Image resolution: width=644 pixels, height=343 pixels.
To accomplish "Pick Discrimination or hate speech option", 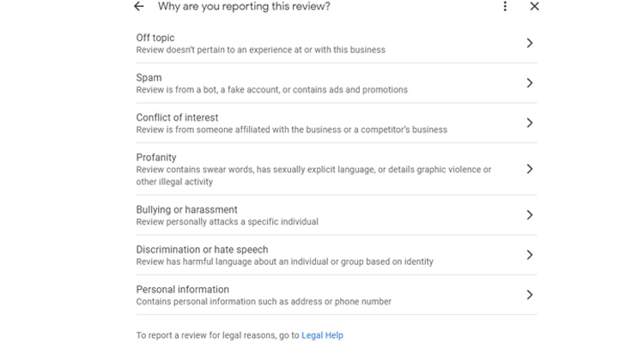I will point(337,255).
